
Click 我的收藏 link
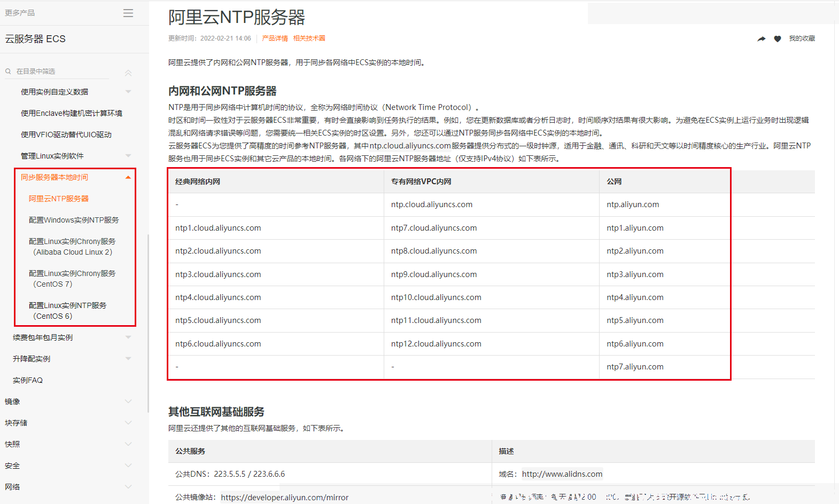(x=802, y=38)
